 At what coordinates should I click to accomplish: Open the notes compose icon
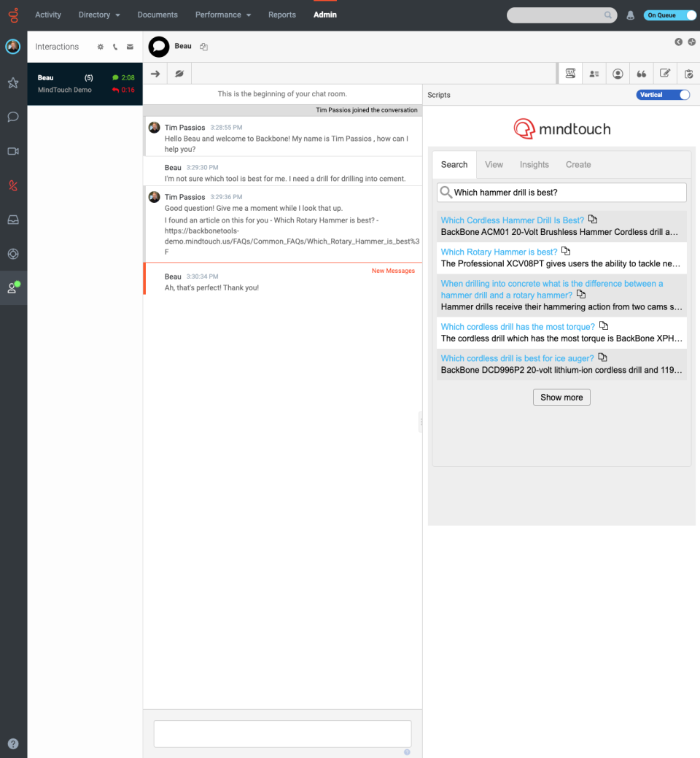(x=665, y=73)
